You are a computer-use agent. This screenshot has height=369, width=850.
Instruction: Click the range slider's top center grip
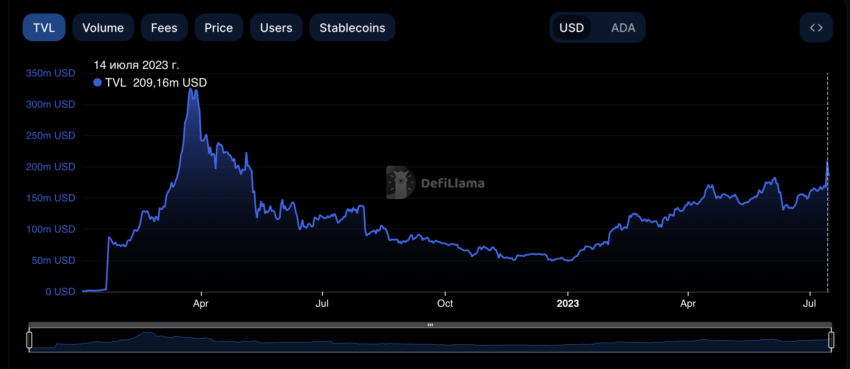[x=430, y=325]
